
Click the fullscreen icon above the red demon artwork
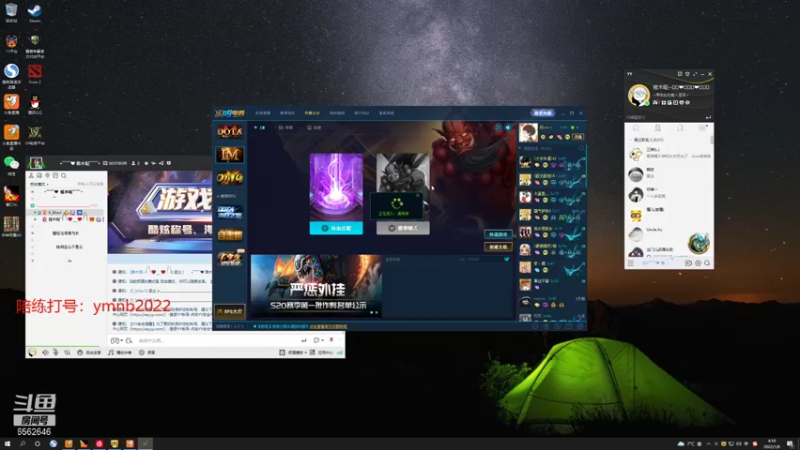pyautogui.click(x=498, y=128)
